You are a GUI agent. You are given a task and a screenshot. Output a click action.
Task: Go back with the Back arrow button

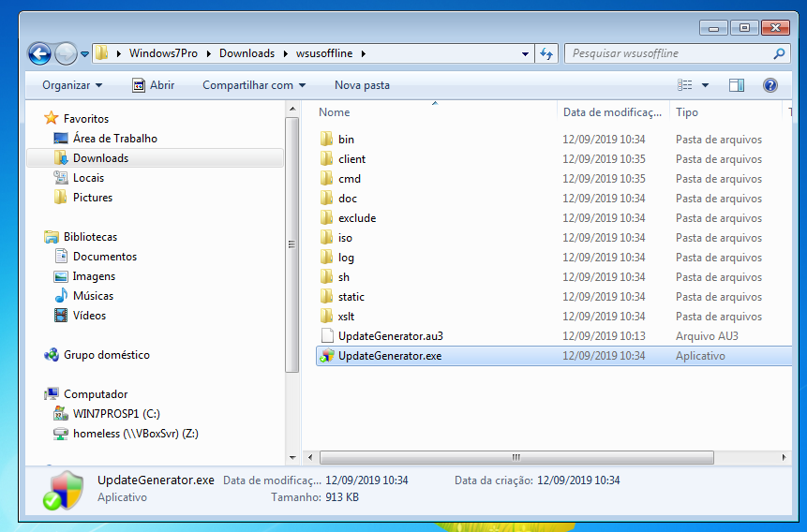point(39,53)
